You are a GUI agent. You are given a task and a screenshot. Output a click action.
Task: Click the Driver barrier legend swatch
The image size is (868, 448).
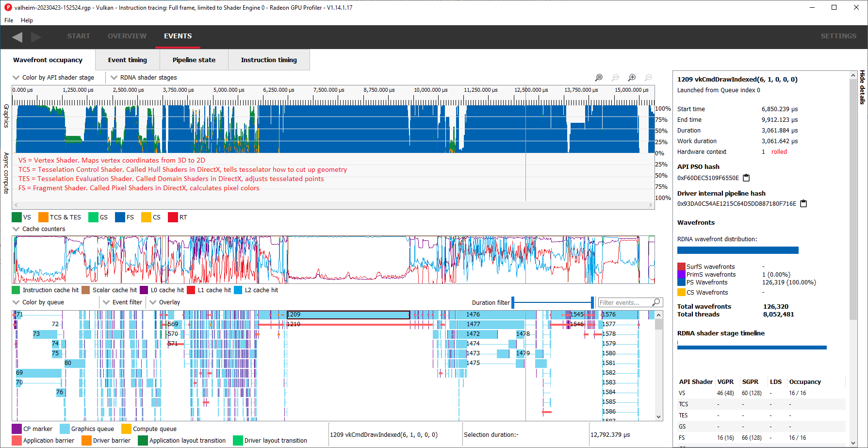86,440
